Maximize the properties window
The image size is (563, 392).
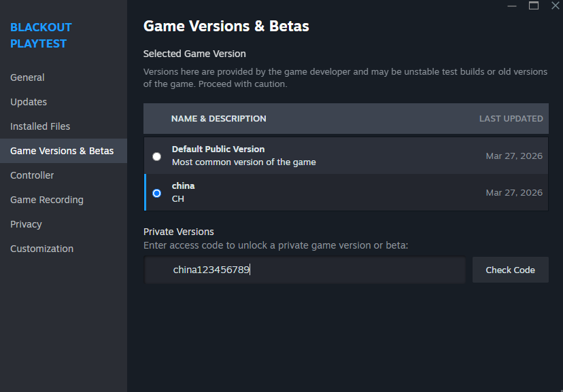[x=534, y=5]
